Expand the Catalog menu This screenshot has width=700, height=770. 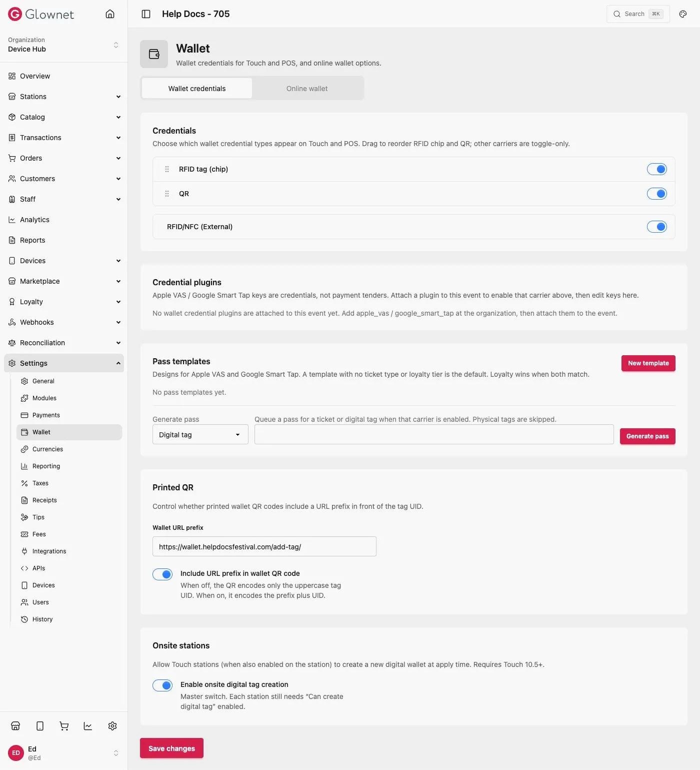pyautogui.click(x=64, y=117)
